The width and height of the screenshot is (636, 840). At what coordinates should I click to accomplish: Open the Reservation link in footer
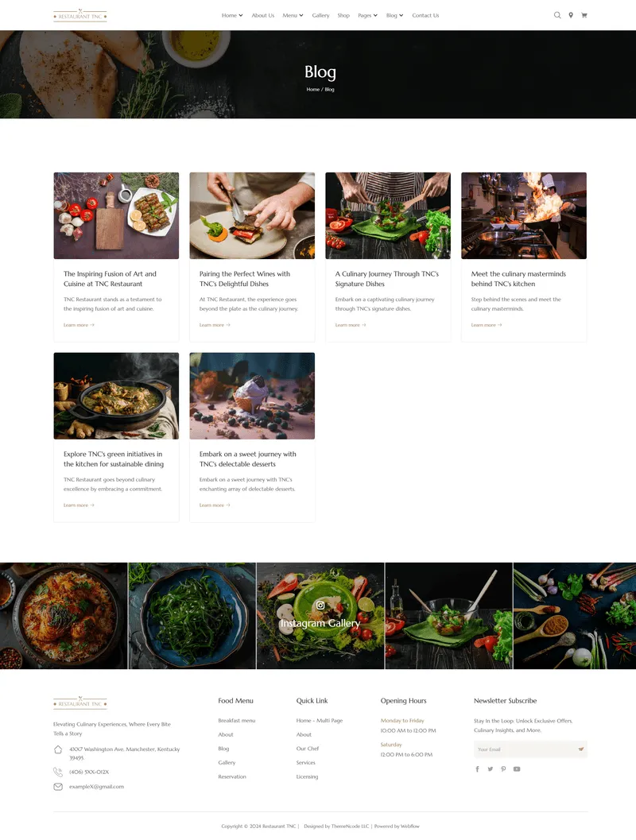coord(232,776)
